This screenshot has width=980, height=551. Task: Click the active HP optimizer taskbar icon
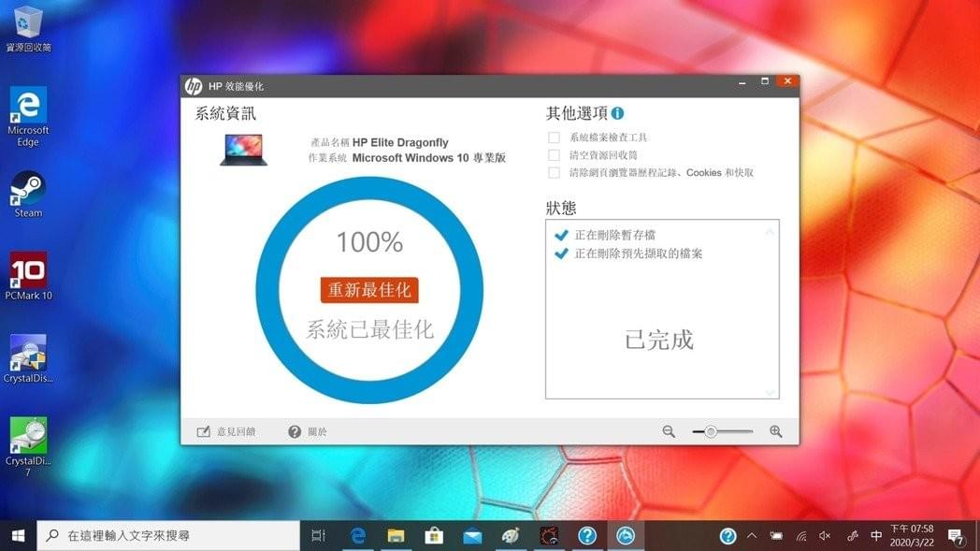[x=625, y=536]
